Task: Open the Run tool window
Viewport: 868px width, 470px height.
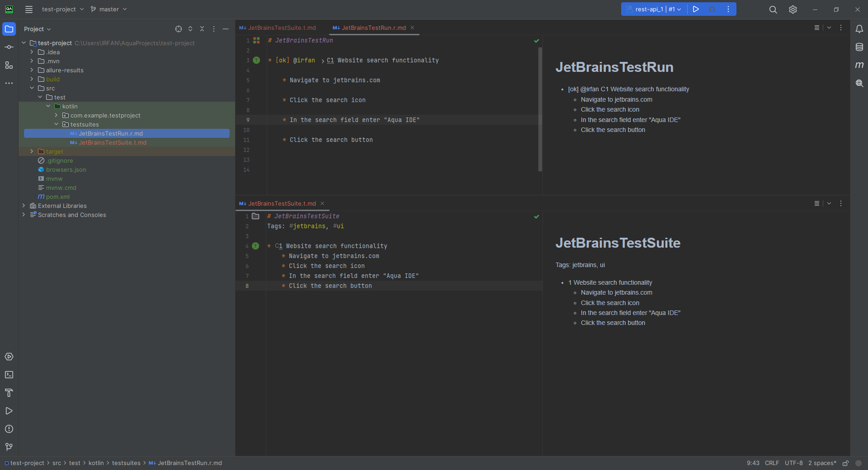Action: tap(9, 411)
